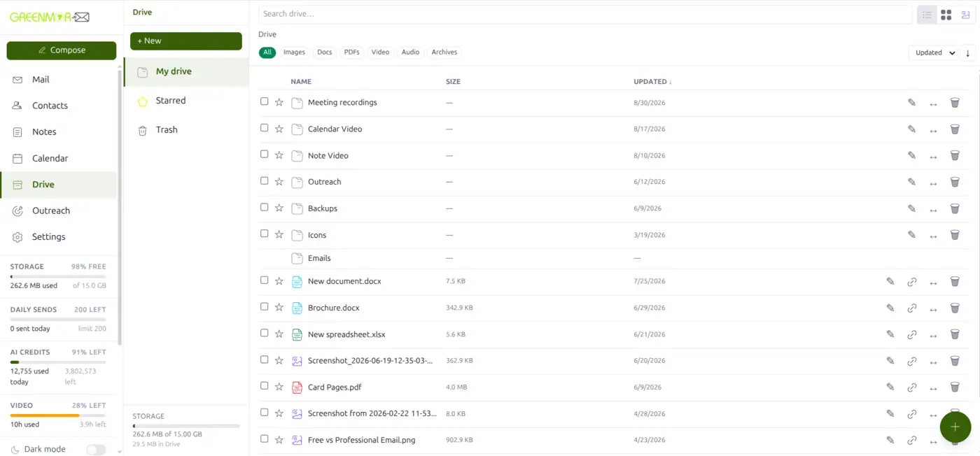Viewport: 980px width, 456px height.
Task: Click the + New button
Action: coord(186,41)
